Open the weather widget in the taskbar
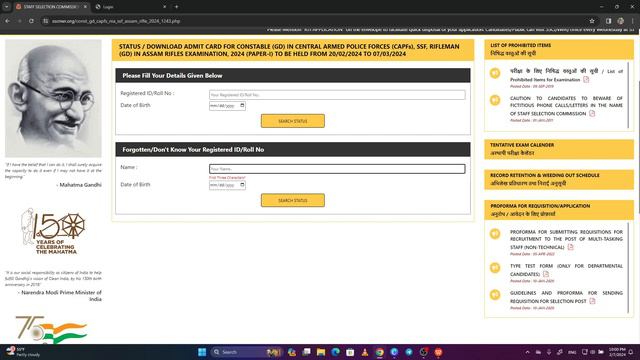Viewport: 640px width, 360px height. point(22,352)
